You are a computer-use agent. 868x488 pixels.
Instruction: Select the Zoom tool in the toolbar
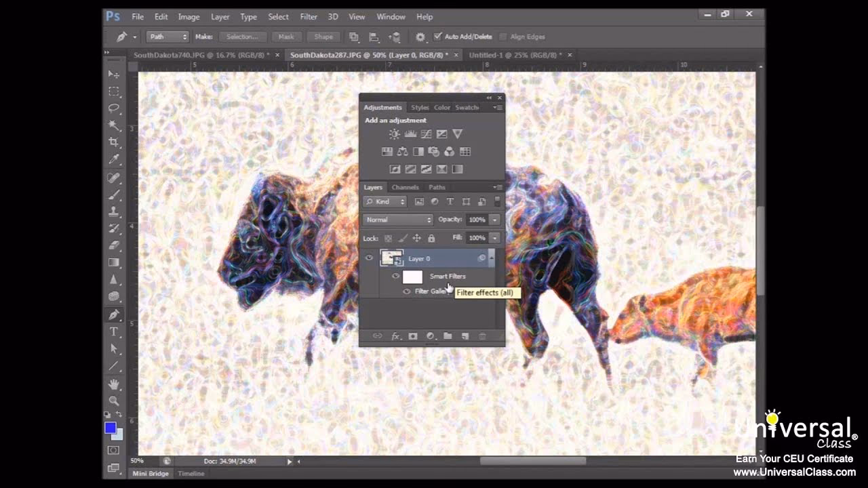(x=114, y=401)
